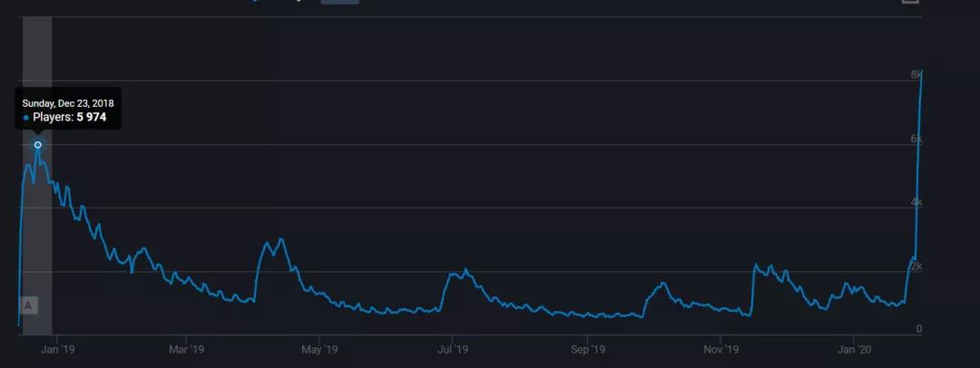
Task: Click the April 2019 peak on the line
Action: coord(281,239)
